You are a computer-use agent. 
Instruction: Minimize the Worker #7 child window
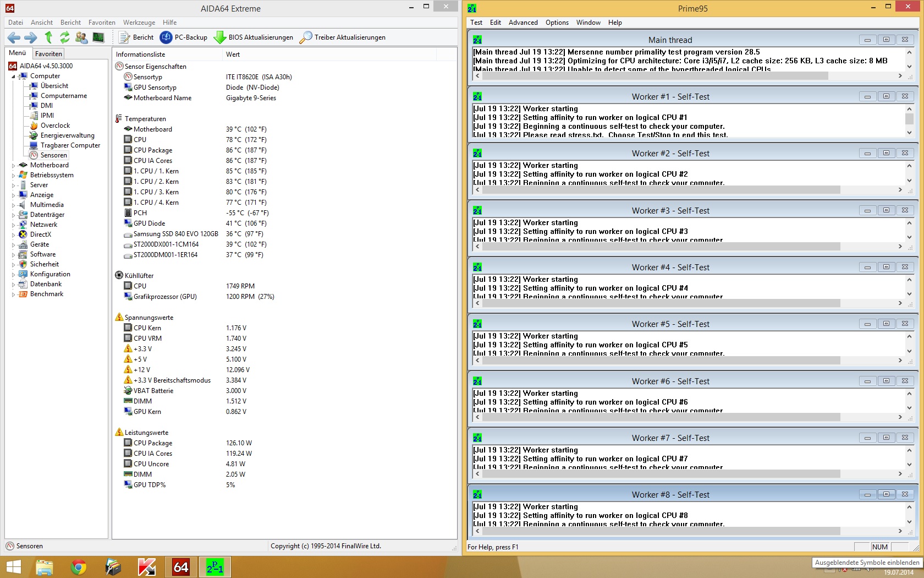click(867, 438)
